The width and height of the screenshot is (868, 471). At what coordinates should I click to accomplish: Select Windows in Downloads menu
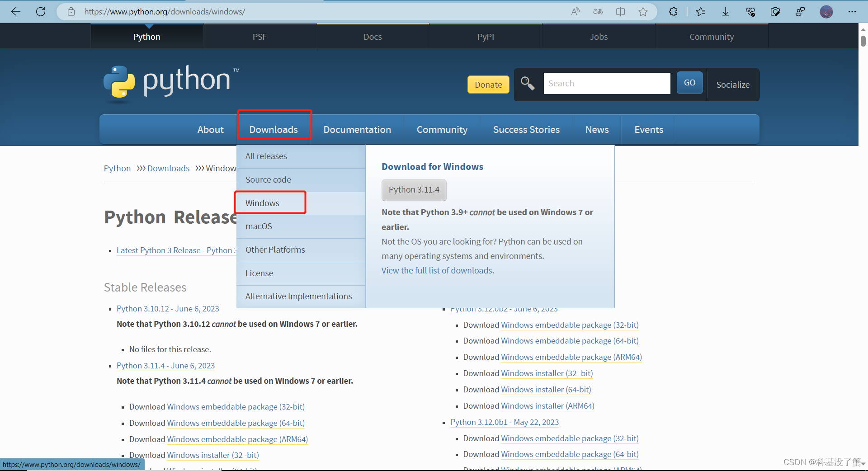pyautogui.click(x=301, y=203)
